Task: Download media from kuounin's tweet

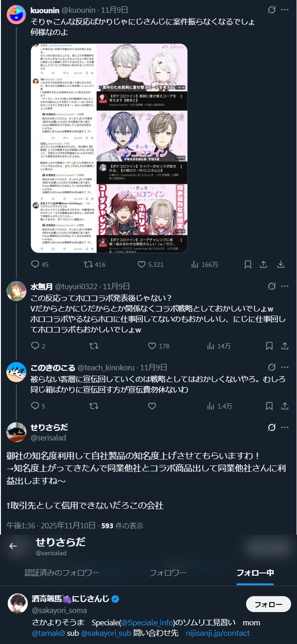Action: (281, 264)
